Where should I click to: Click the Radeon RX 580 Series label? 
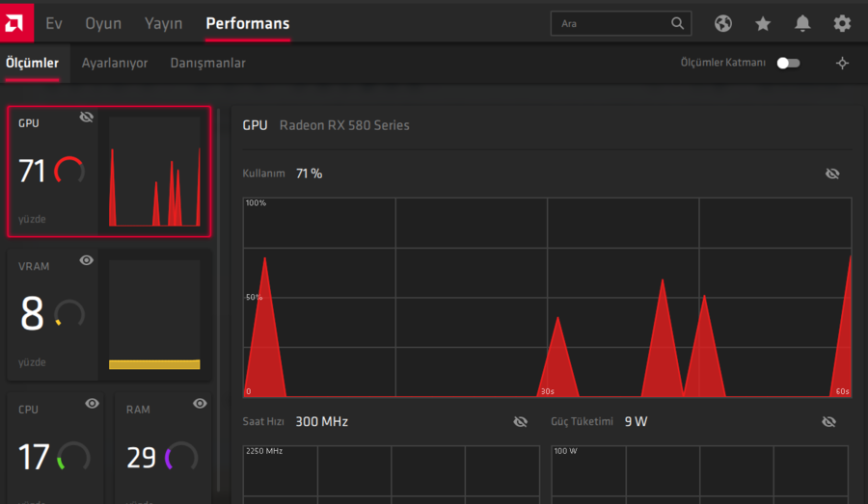coord(344,125)
